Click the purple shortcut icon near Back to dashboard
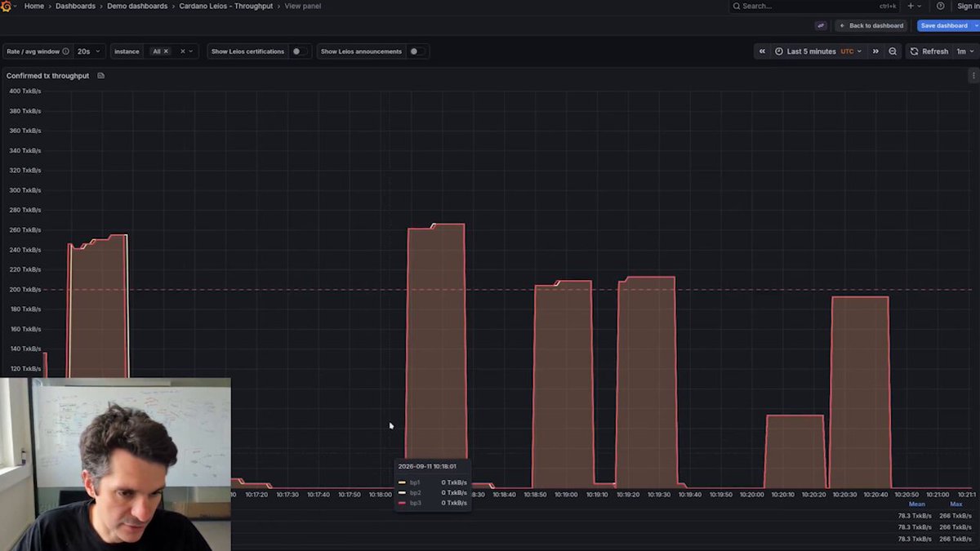 click(821, 25)
